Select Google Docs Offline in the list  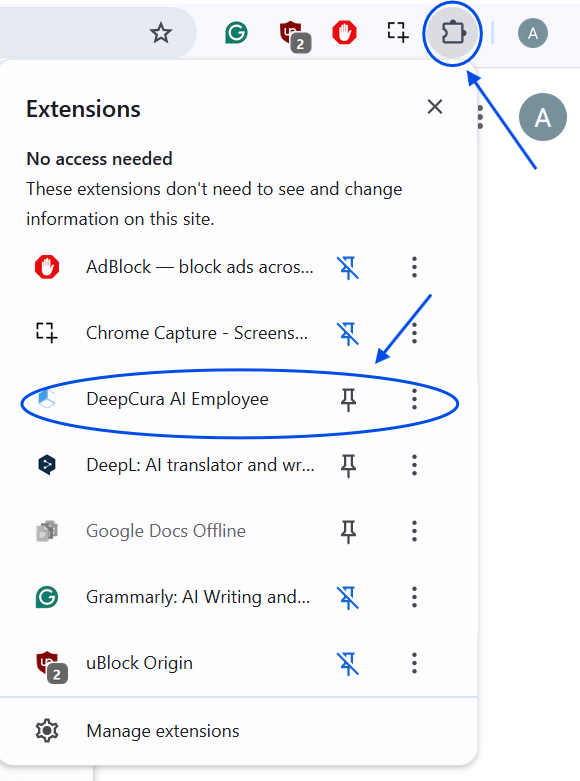point(166,531)
